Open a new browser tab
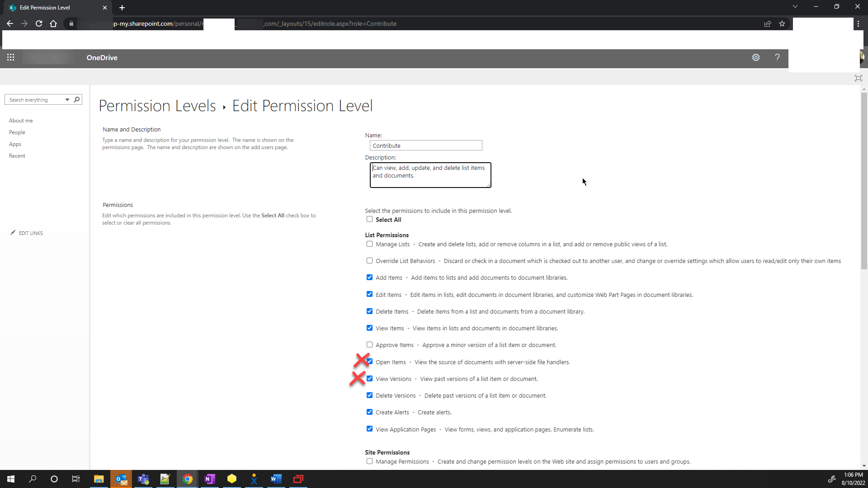868x488 pixels. point(122,8)
